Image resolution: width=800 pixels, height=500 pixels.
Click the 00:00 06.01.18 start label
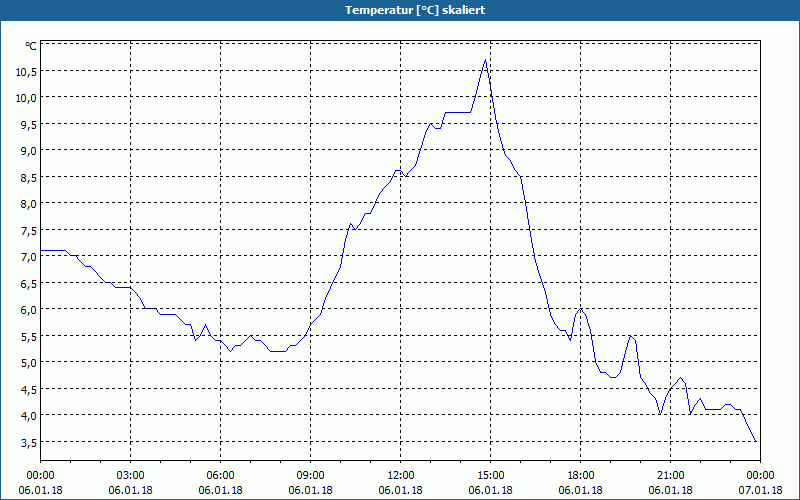(40, 483)
